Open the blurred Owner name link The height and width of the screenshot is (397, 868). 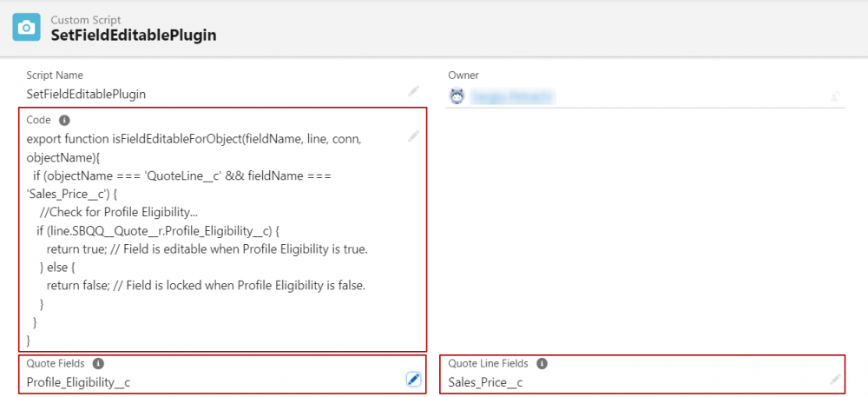[511, 97]
